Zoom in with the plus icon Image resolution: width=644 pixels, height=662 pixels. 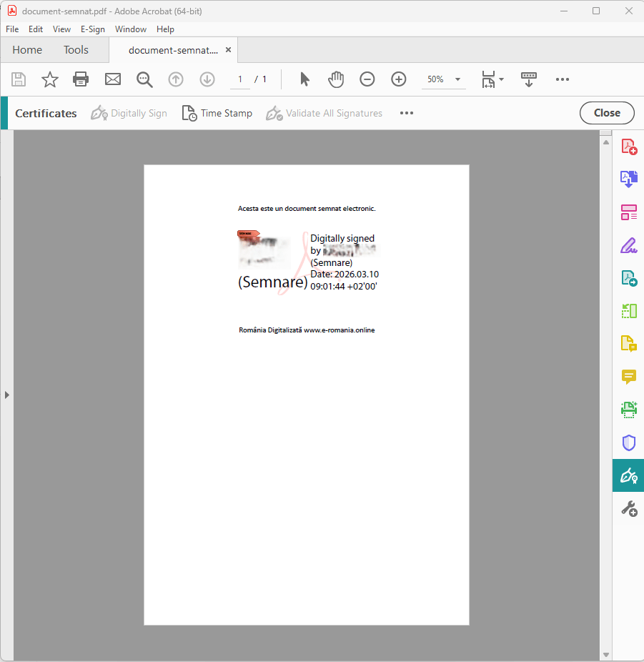tap(399, 79)
